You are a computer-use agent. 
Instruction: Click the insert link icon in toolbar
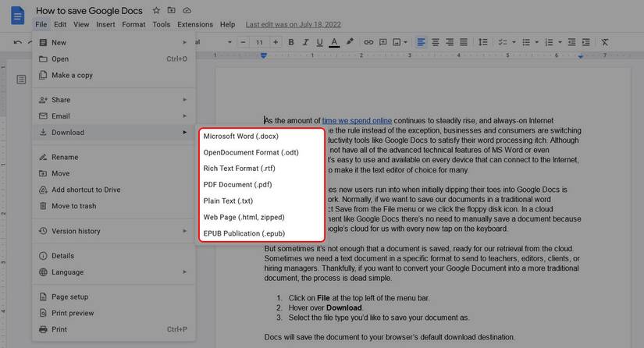[x=368, y=42]
